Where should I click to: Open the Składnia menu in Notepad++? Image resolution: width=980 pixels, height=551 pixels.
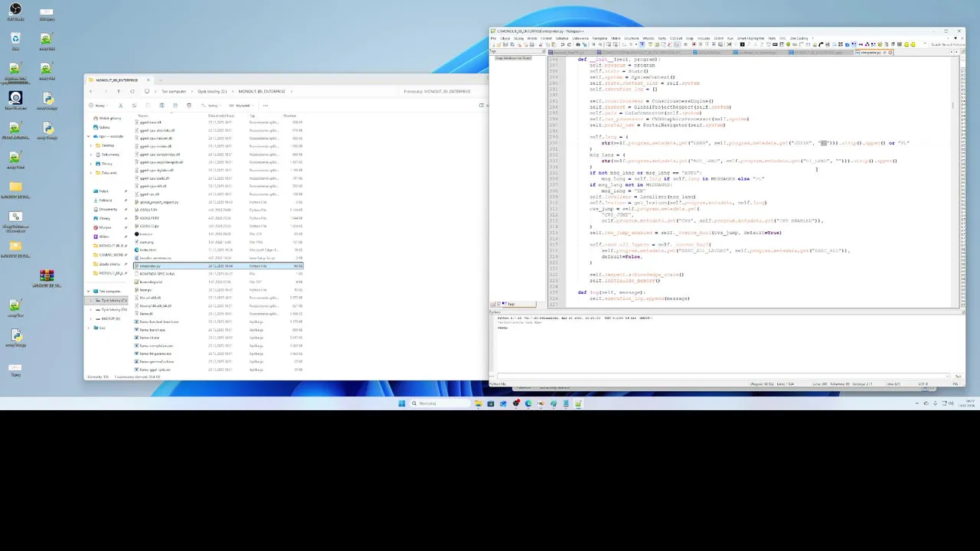562,38
